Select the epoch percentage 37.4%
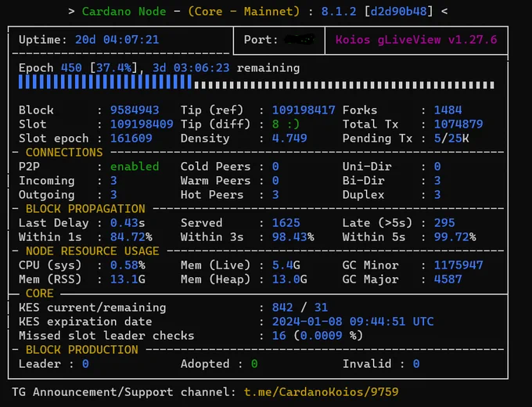532x407 pixels. click(x=113, y=68)
